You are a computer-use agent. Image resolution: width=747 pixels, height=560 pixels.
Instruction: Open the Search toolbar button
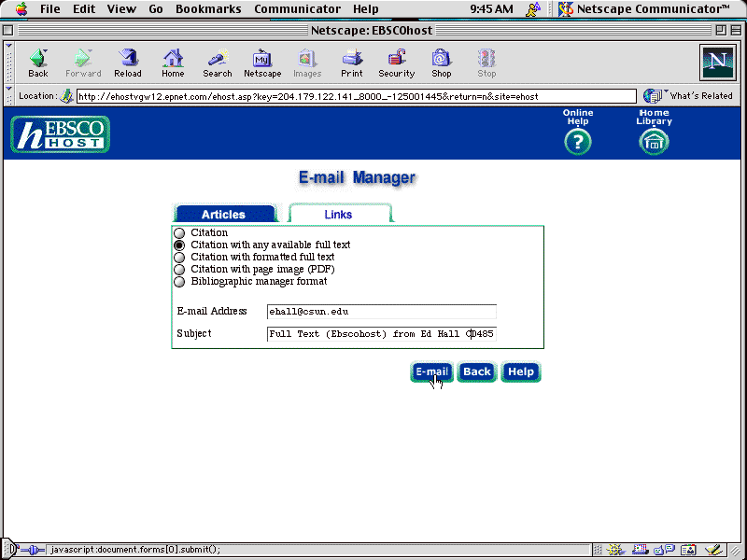point(218,63)
